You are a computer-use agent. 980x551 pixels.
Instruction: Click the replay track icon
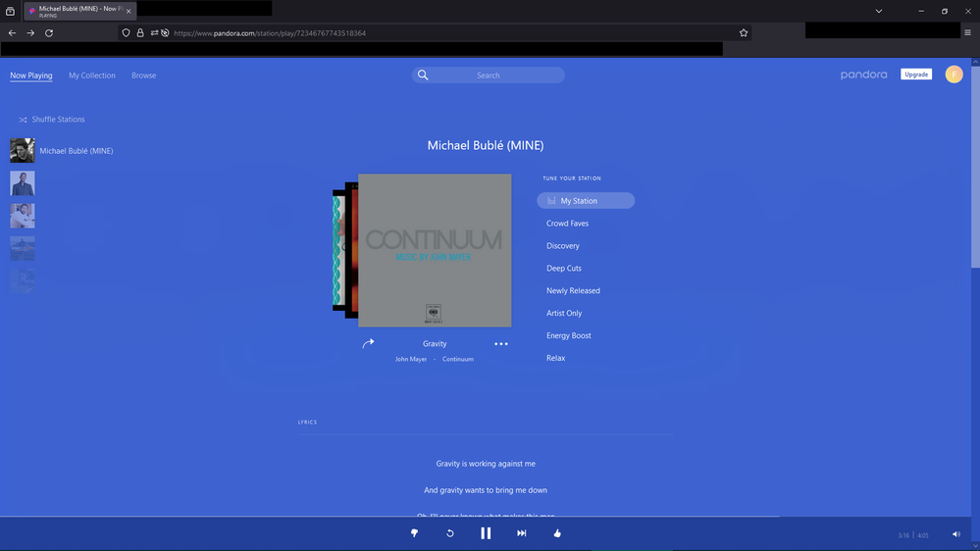450,533
